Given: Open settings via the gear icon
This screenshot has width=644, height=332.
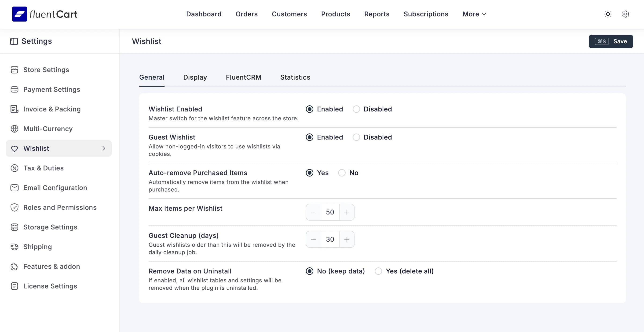Looking at the screenshot, I should point(626,14).
